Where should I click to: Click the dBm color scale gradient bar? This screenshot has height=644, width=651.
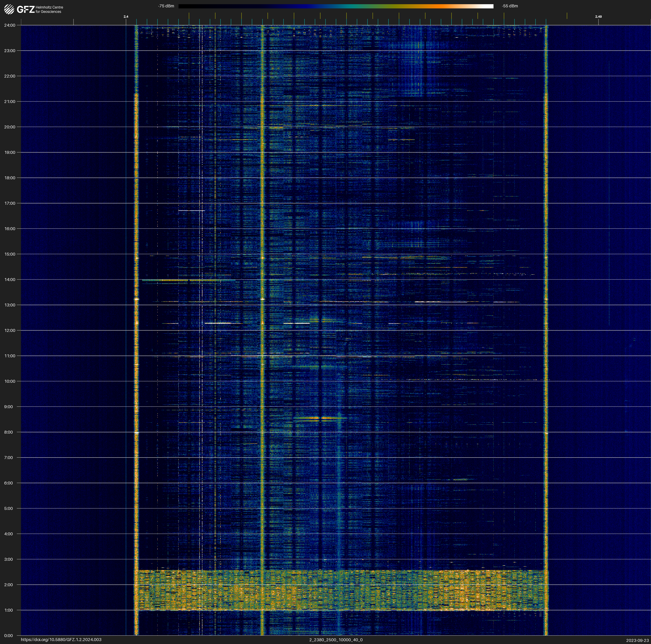(x=336, y=6)
